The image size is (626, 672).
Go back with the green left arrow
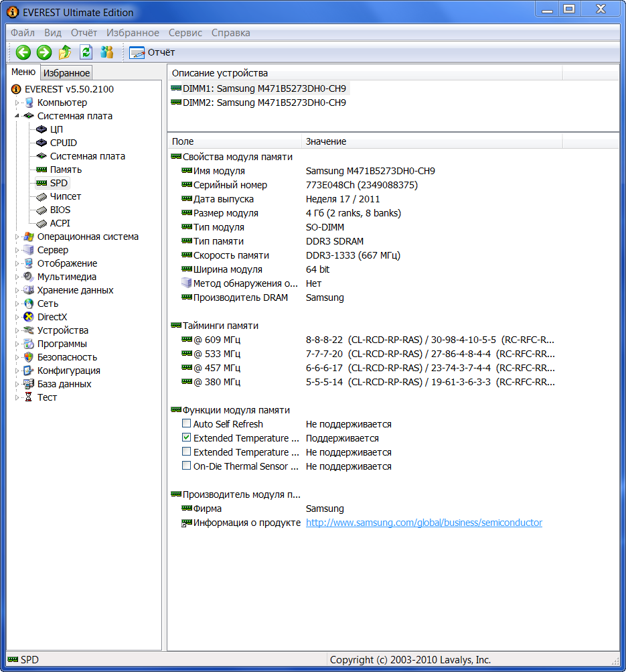pos(23,52)
